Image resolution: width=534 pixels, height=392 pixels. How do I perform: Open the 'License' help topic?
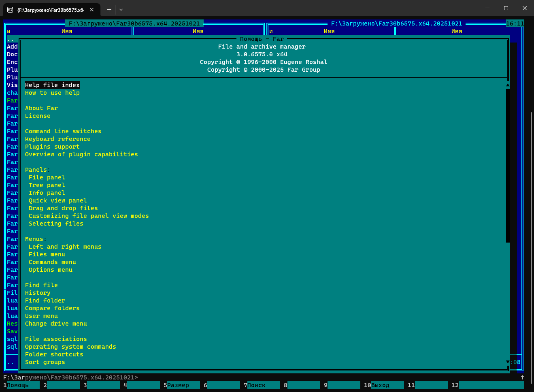(38, 116)
